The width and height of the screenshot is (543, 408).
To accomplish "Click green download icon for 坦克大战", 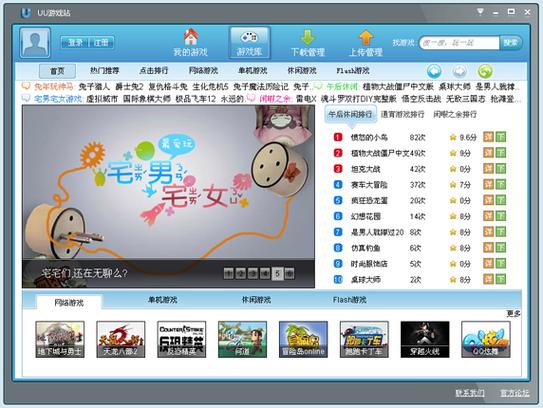I will point(501,169).
